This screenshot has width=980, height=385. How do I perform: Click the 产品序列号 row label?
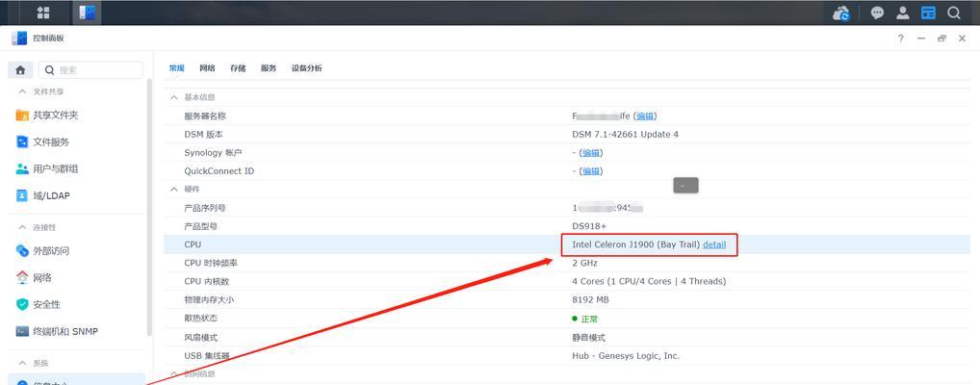[205, 208]
